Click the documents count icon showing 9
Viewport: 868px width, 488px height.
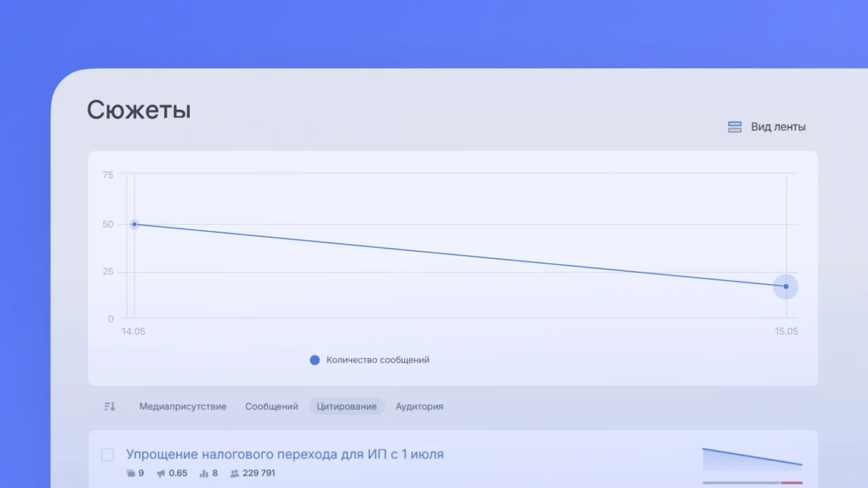tap(131, 473)
